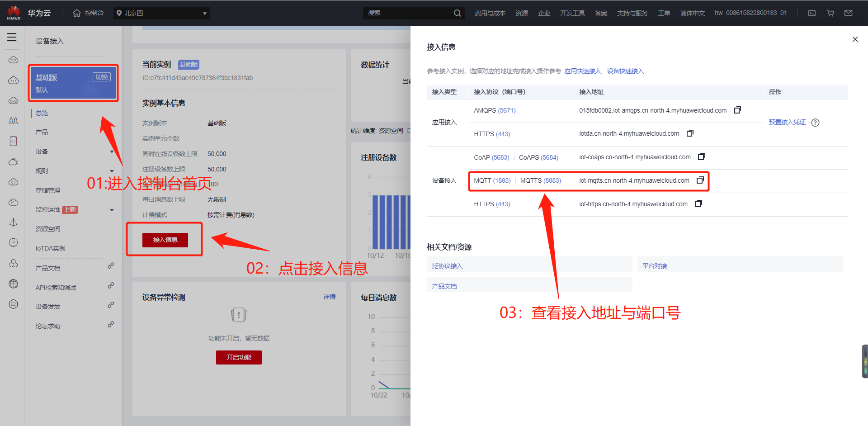Screen dimensions: 868x426
Task: Click the 基础版 badge beside 当前实例
Action: pyautogui.click(x=189, y=64)
